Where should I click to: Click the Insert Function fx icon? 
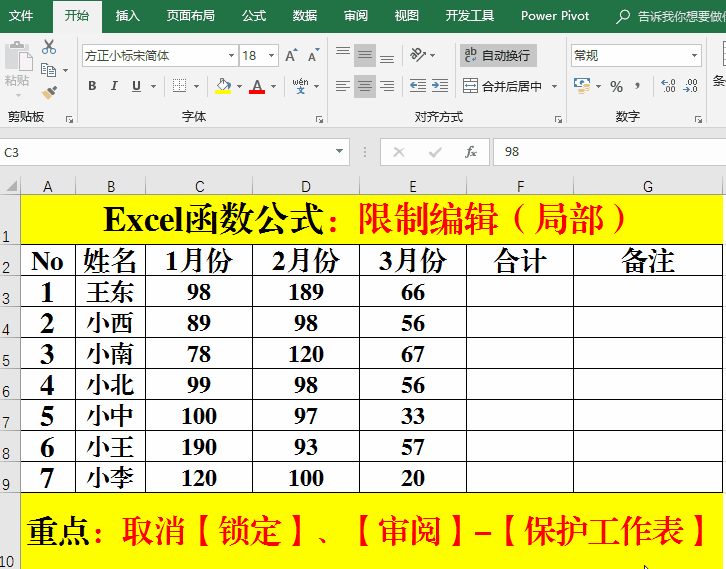470,152
